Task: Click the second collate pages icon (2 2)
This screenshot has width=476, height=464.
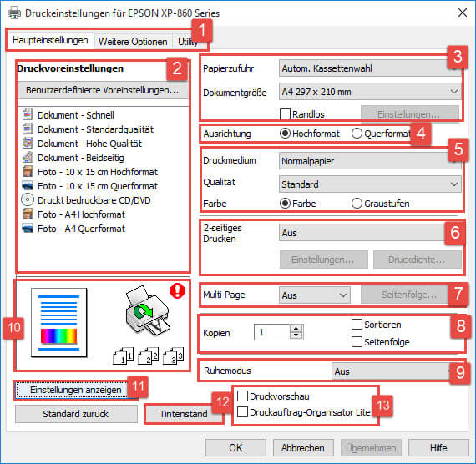Action: pos(148,356)
